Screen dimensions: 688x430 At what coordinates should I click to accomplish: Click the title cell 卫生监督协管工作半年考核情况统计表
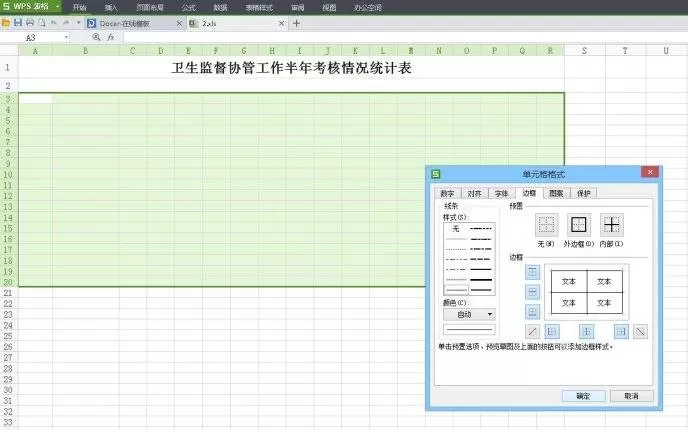coord(291,68)
